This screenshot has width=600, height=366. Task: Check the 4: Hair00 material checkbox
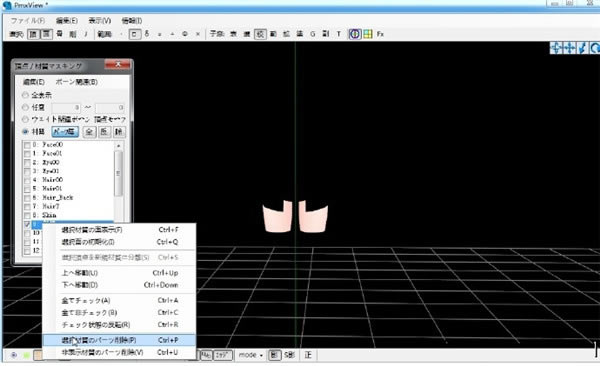[x=27, y=180]
